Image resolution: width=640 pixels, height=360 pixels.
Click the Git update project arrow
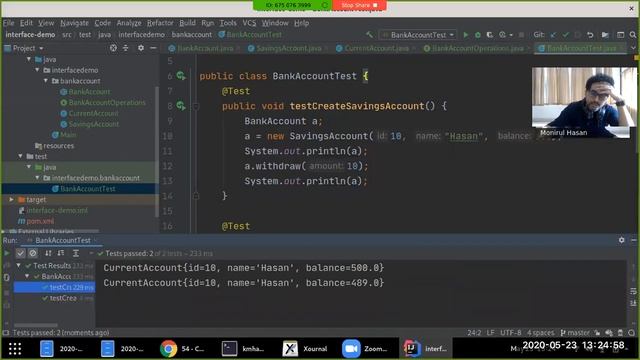click(x=553, y=35)
